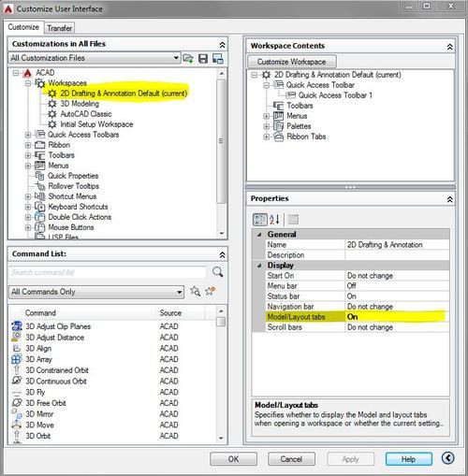This screenshot has width=468, height=476.
Task: Expand Keyboard Shortcuts tree node
Action: click(x=28, y=207)
